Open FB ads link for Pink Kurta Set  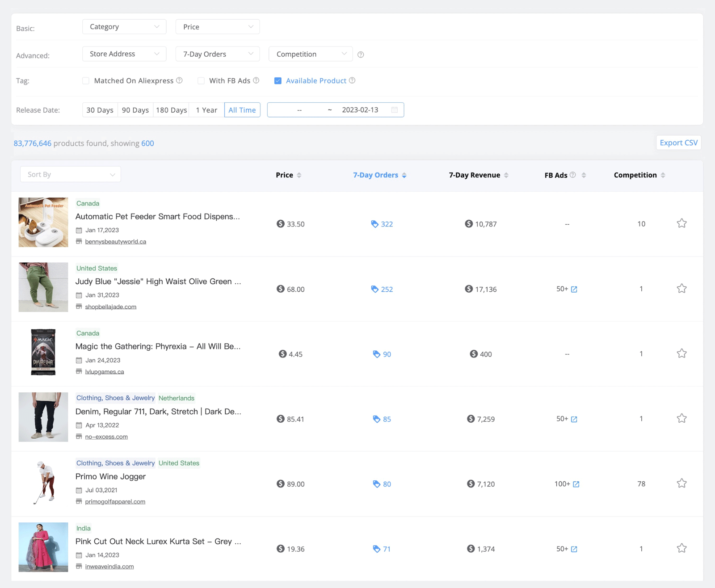tap(574, 549)
